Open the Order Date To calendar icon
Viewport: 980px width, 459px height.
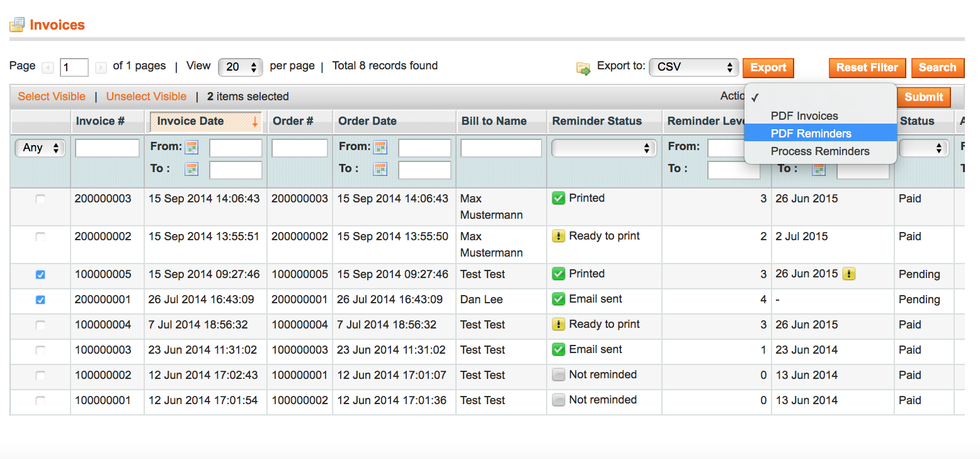(x=380, y=169)
